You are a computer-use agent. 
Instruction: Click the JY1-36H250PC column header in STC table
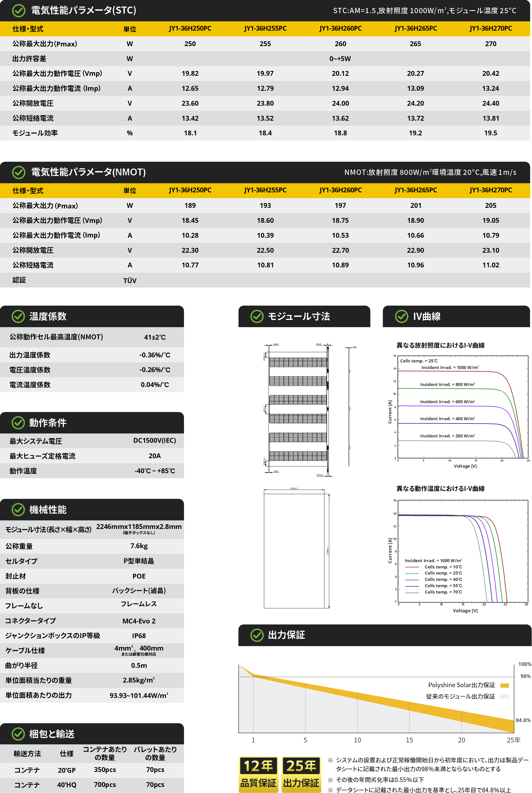pos(190,28)
